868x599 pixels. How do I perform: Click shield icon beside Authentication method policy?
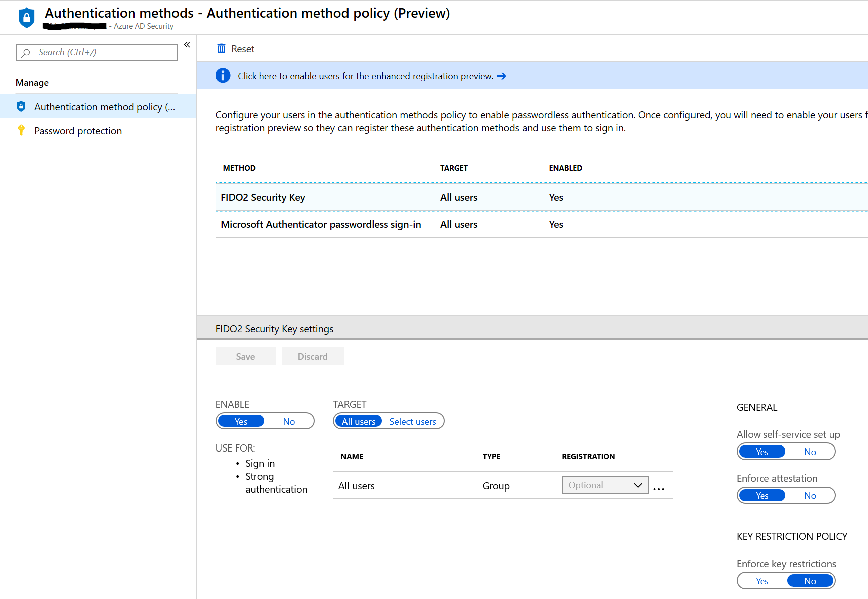(x=21, y=106)
